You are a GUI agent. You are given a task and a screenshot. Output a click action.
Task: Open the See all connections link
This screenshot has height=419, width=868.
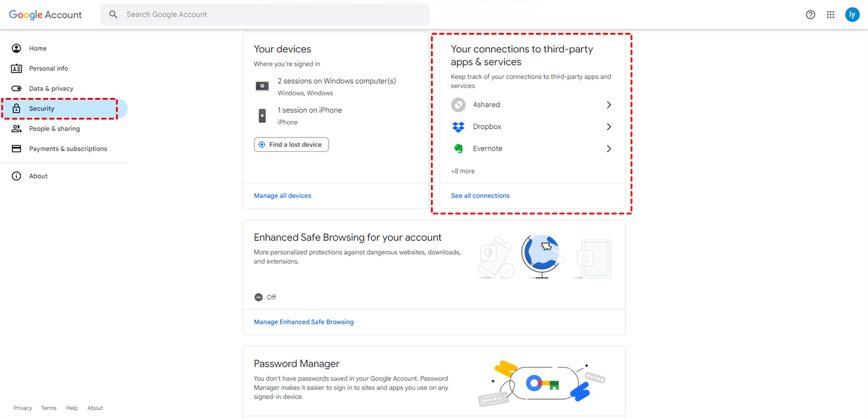click(x=480, y=196)
